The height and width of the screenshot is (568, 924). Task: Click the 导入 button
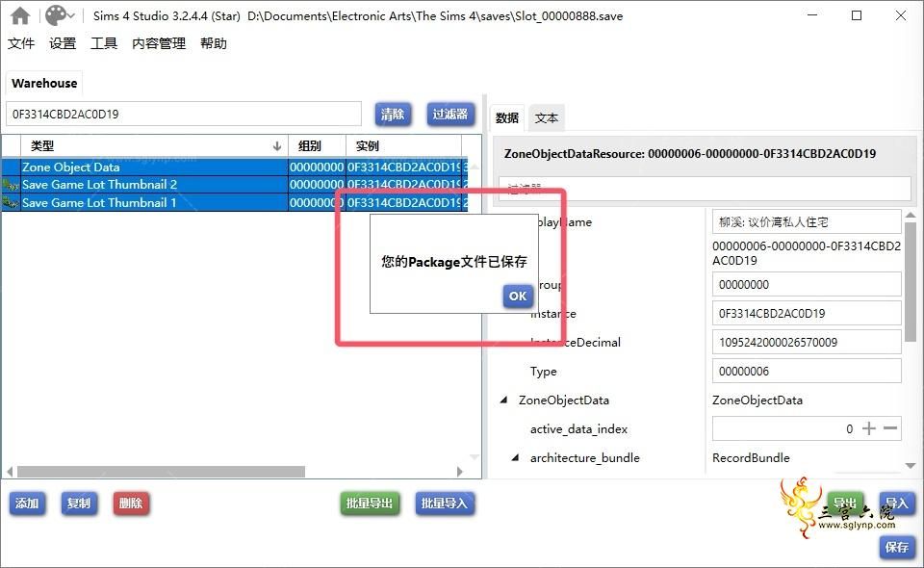897,503
